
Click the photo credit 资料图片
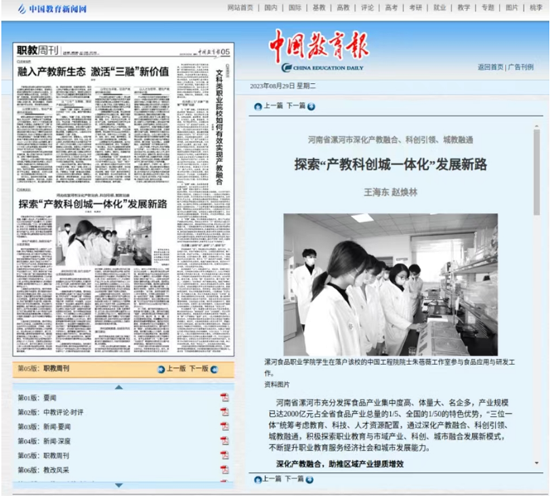[277, 384]
